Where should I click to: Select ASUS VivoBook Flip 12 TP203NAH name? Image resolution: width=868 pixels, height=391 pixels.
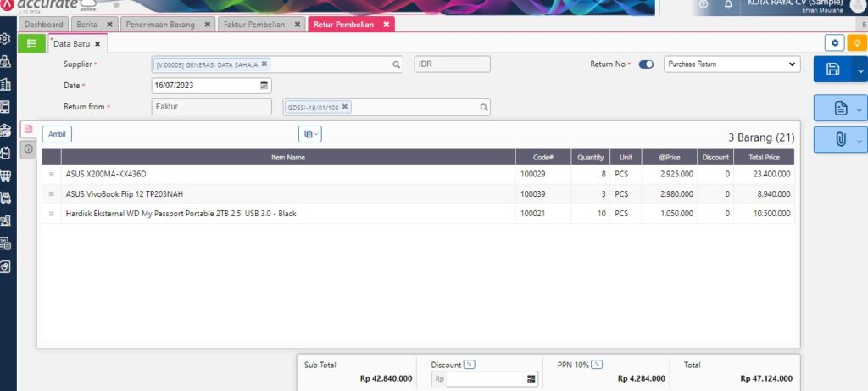124,194
